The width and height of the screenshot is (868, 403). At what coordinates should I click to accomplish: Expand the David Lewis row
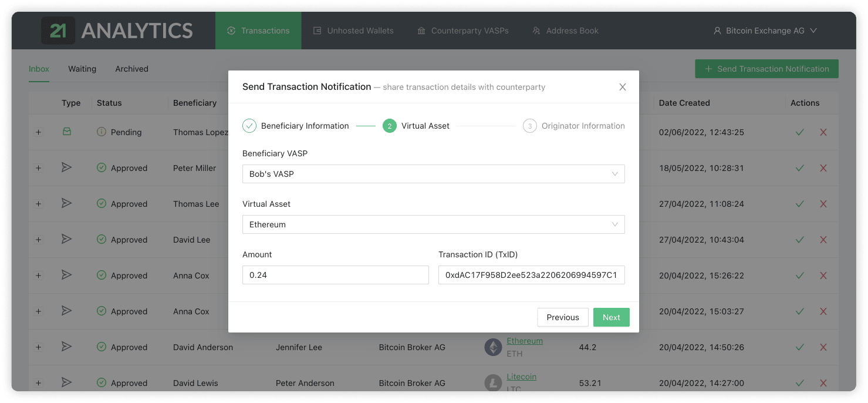pyautogui.click(x=38, y=383)
